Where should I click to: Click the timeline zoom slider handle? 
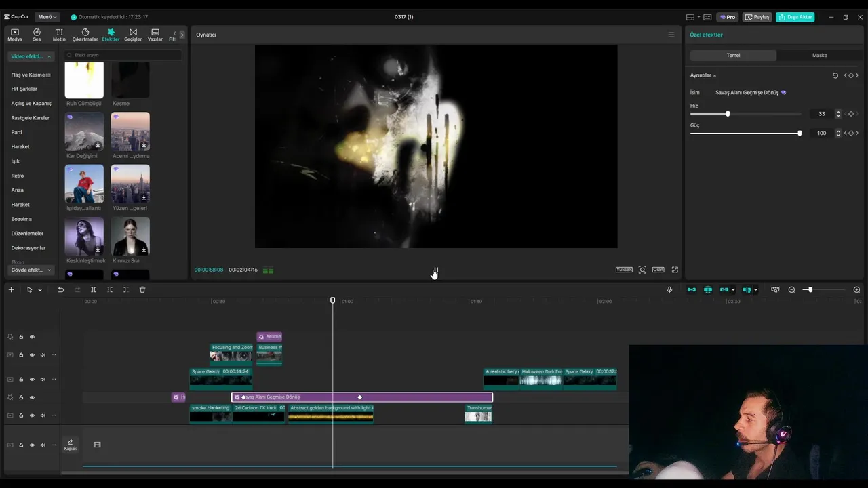810,289
